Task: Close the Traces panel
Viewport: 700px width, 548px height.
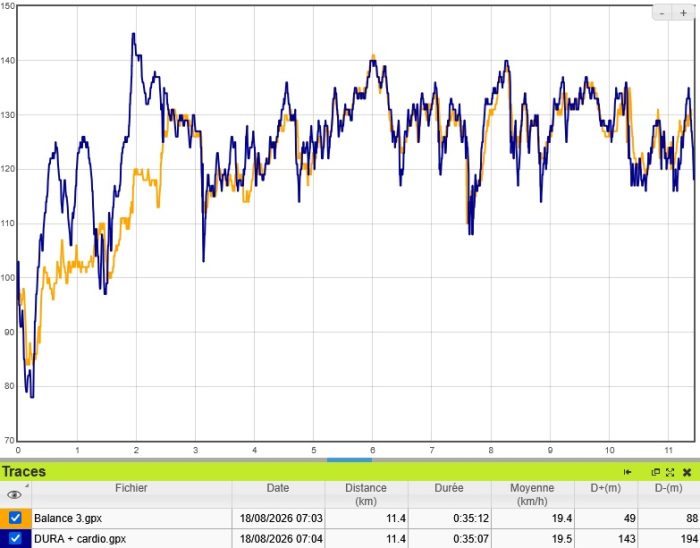Action: coord(687,472)
